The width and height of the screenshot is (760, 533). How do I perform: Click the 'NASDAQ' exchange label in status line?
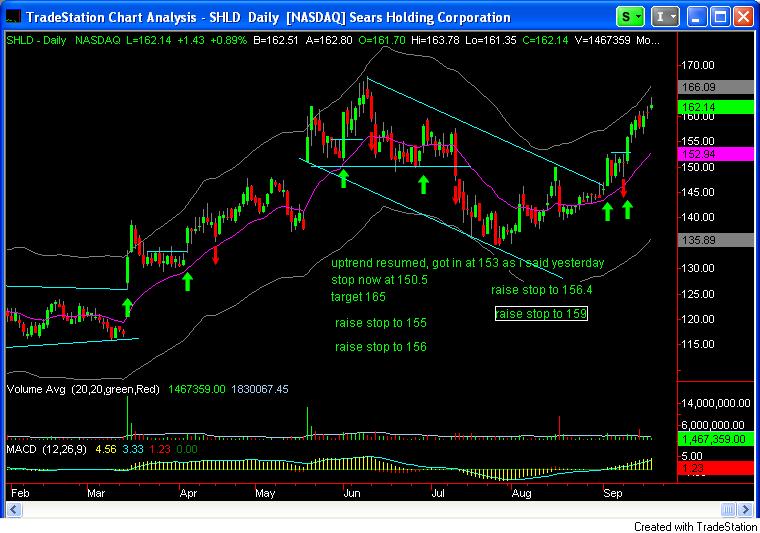pyautogui.click(x=97, y=40)
